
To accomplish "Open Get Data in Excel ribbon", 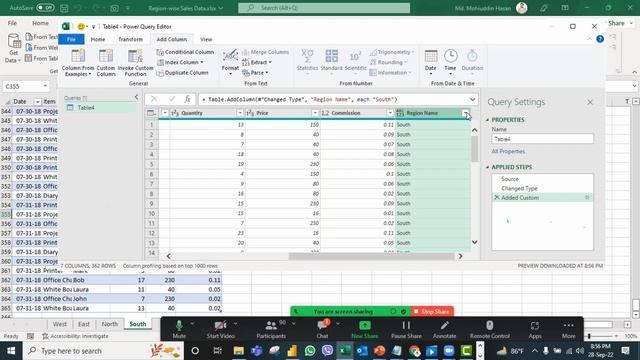I will (x=13, y=48).
